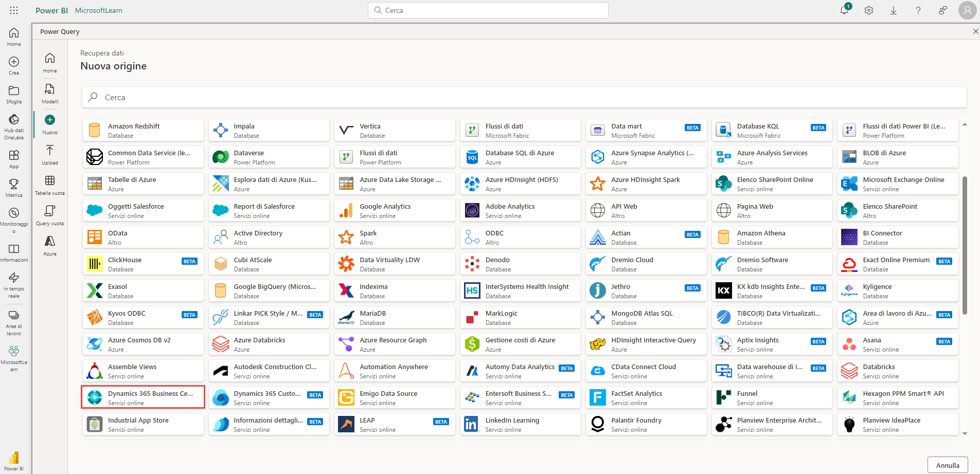This screenshot has height=474, width=980.
Task: Open In tempo reale hub
Action: click(14, 285)
